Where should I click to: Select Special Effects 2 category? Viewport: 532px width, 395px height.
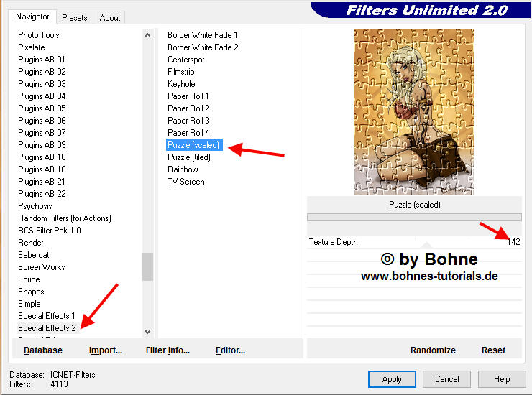tap(47, 328)
